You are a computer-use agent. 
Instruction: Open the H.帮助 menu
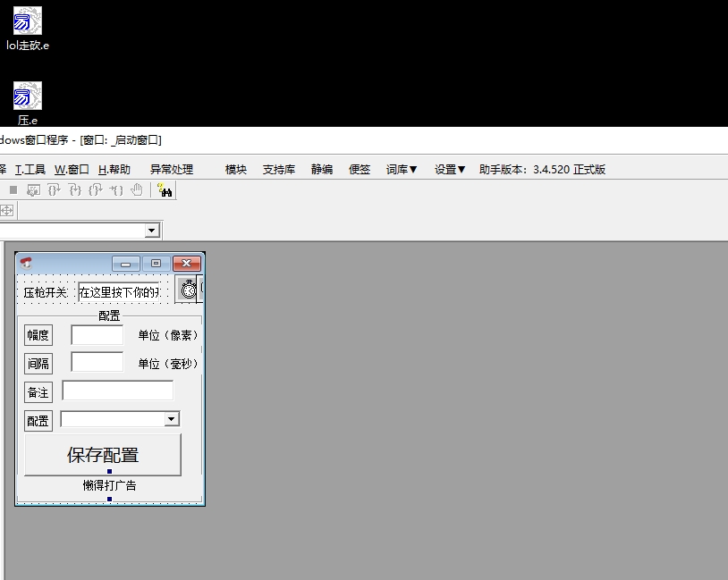pyautogui.click(x=114, y=169)
